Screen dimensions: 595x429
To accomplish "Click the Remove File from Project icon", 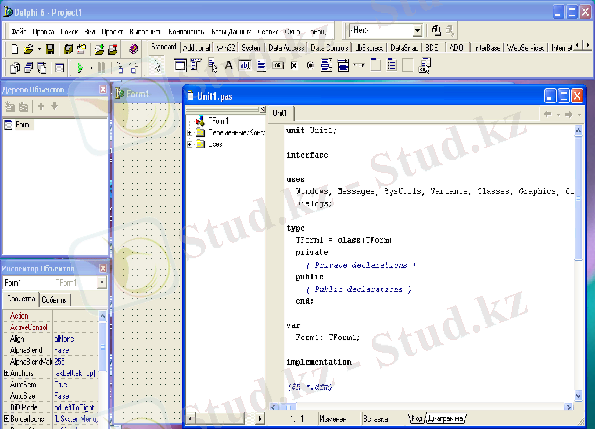I will (112, 49).
